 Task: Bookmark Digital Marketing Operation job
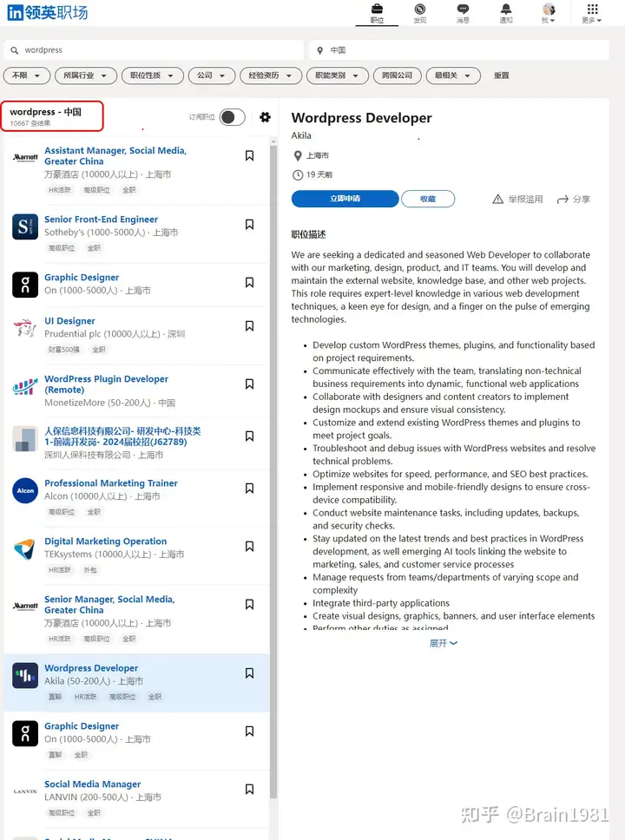pyautogui.click(x=249, y=546)
